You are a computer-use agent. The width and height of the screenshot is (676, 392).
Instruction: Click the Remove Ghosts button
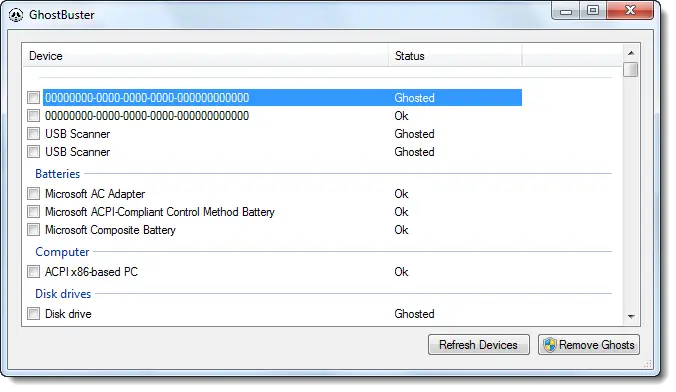click(x=588, y=345)
